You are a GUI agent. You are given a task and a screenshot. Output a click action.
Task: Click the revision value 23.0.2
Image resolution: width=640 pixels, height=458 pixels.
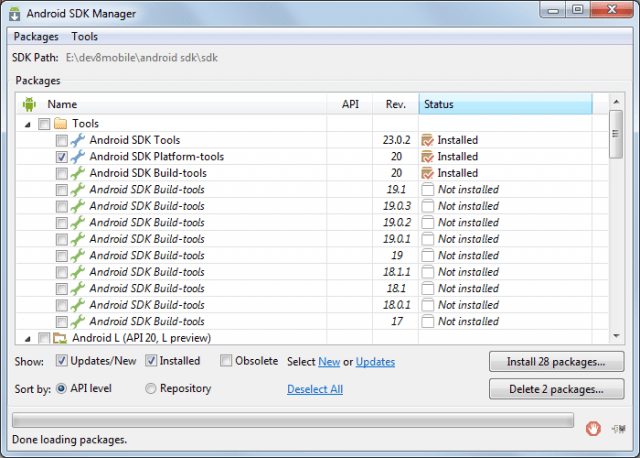[396, 140]
